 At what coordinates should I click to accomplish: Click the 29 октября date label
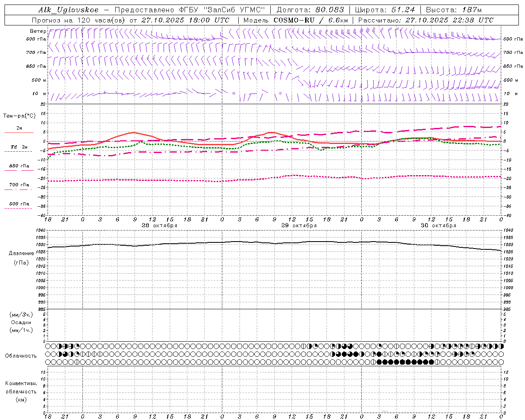click(299, 226)
